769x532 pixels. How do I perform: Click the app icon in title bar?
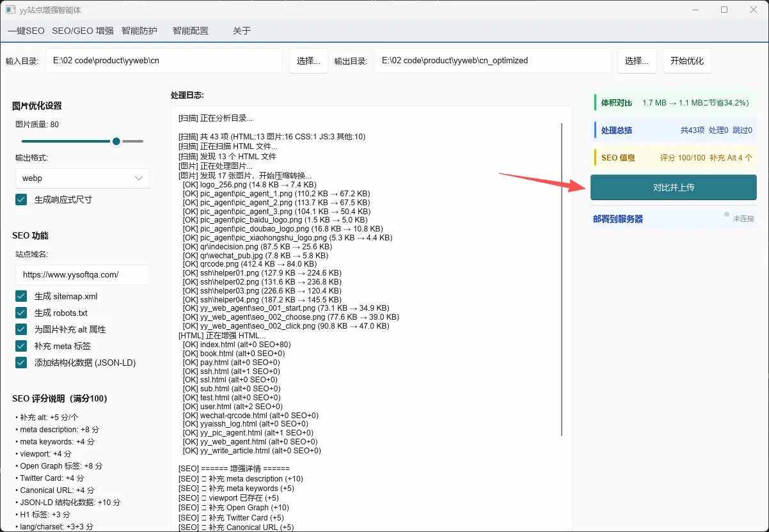[x=10, y=10]
